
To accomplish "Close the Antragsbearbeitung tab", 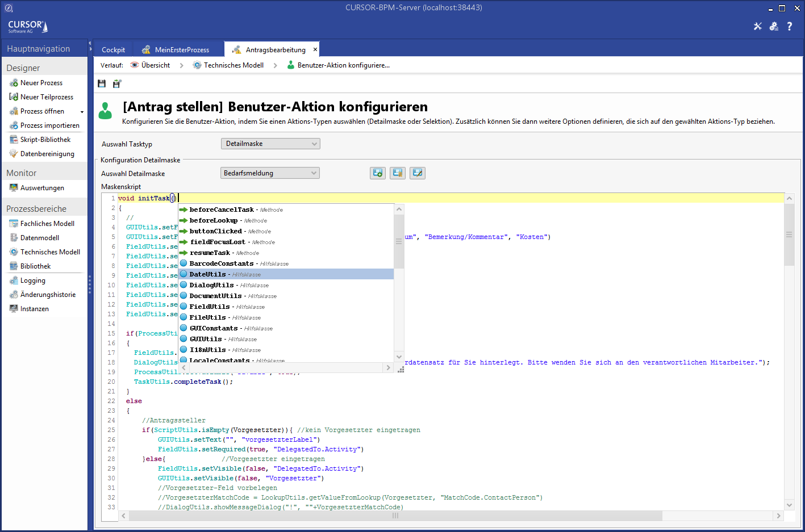I will 315,49.
